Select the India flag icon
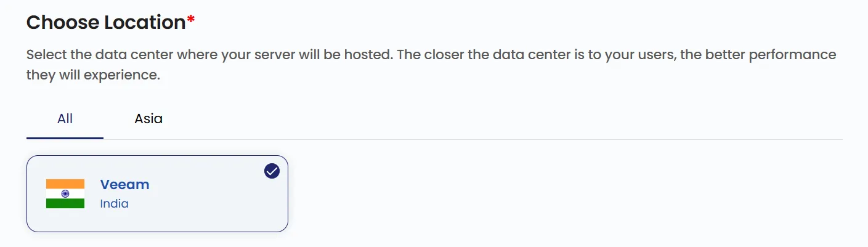 pyautogui.click(x=65, y=193)
